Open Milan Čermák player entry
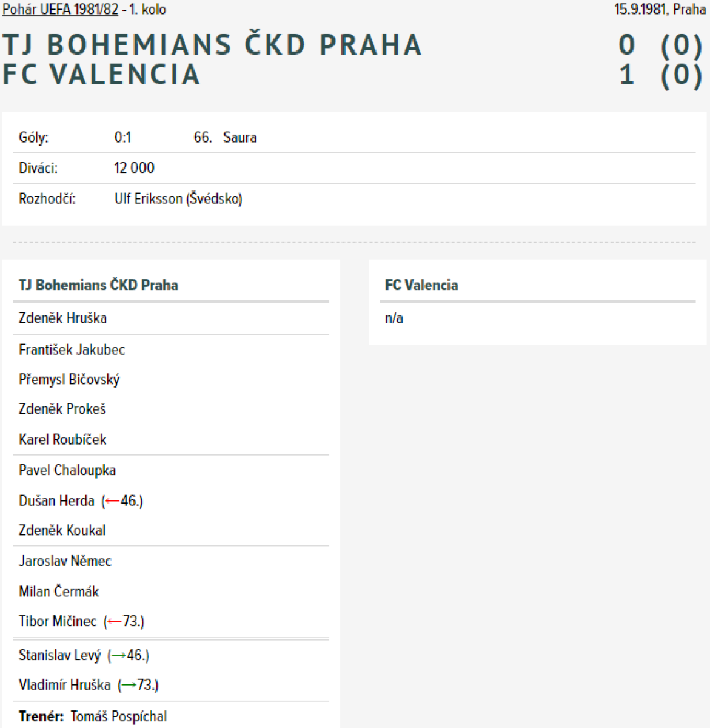This screenshot has width=710, height=728. pos(59,591)
